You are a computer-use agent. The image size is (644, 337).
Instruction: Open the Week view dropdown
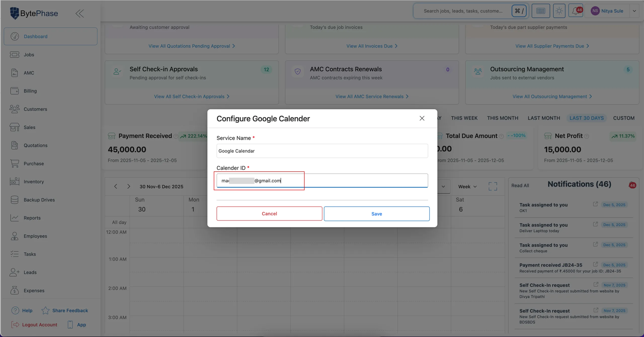(467, 186)
